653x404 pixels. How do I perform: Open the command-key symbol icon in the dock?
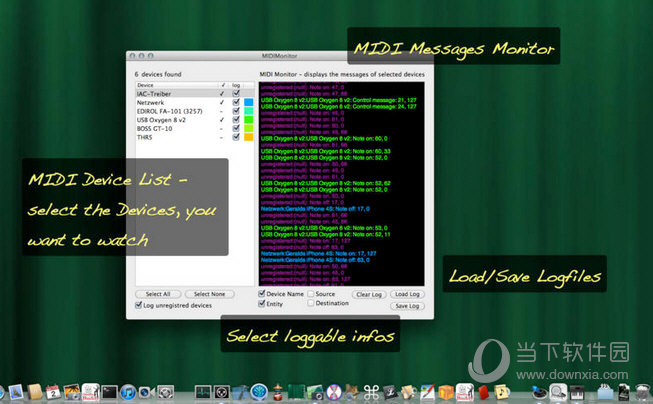pos(371,392)
